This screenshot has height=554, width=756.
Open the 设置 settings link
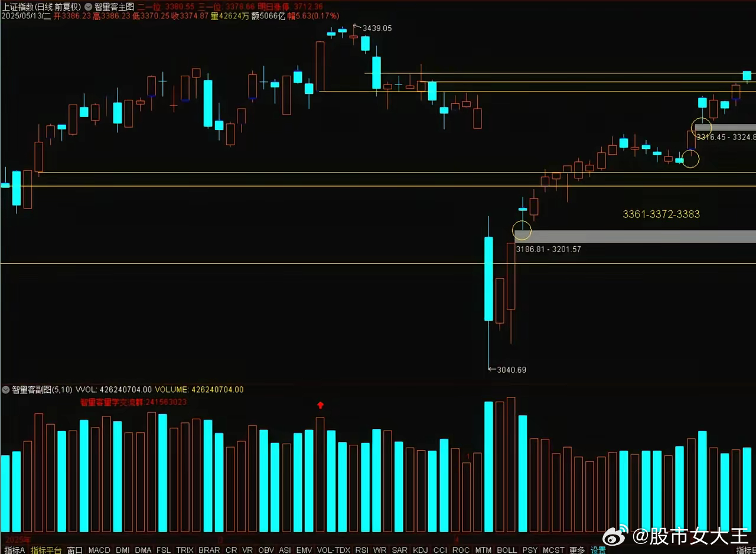(x=598, y=550)
